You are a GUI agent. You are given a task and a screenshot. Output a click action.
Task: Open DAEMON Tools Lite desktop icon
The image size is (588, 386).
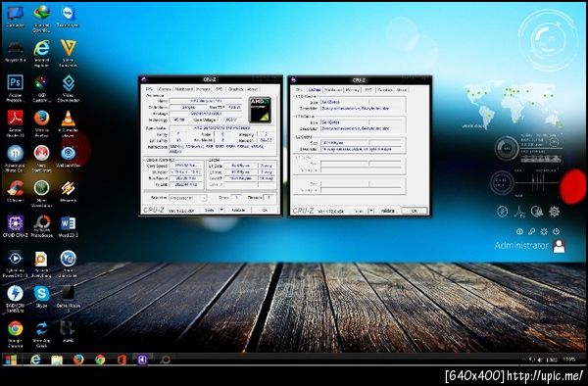click(15, 299)
